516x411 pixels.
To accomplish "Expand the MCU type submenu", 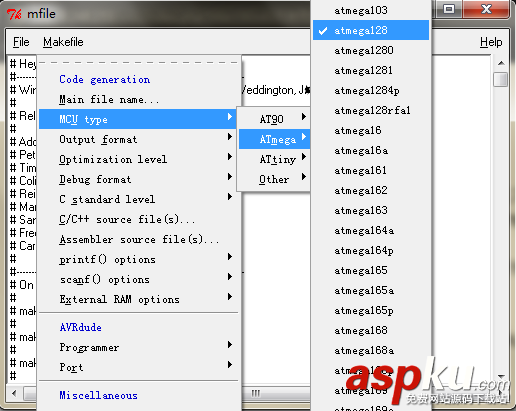I will (x=139, y=119).
